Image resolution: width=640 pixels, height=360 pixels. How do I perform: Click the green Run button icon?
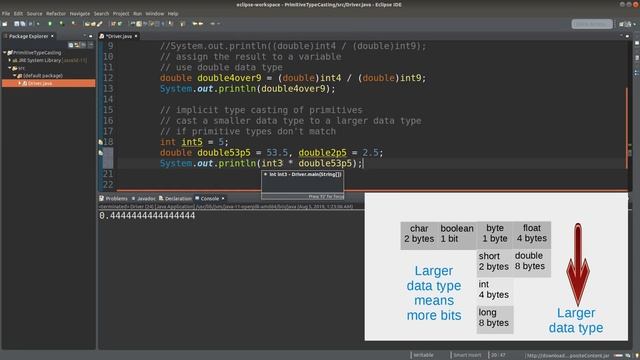point(50,24)
